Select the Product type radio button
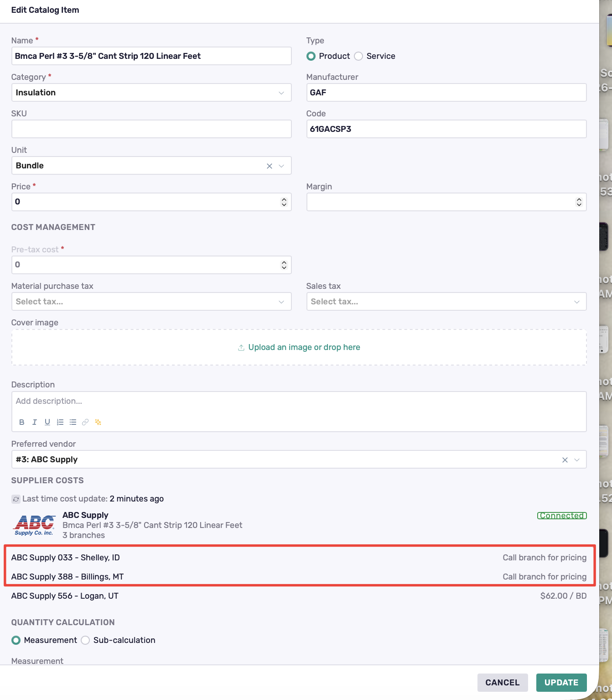Screen dimensions: 612x700 coord(311,56)
